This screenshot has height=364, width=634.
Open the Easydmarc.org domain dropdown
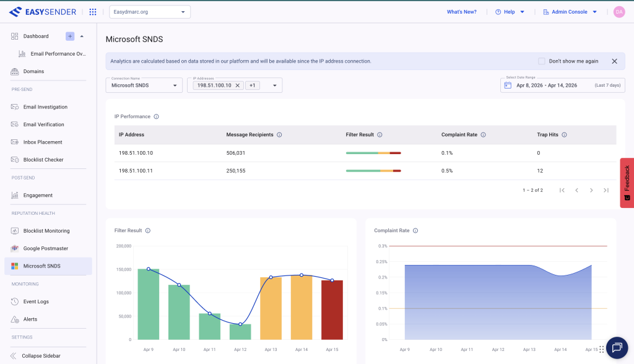pos(150,12)
